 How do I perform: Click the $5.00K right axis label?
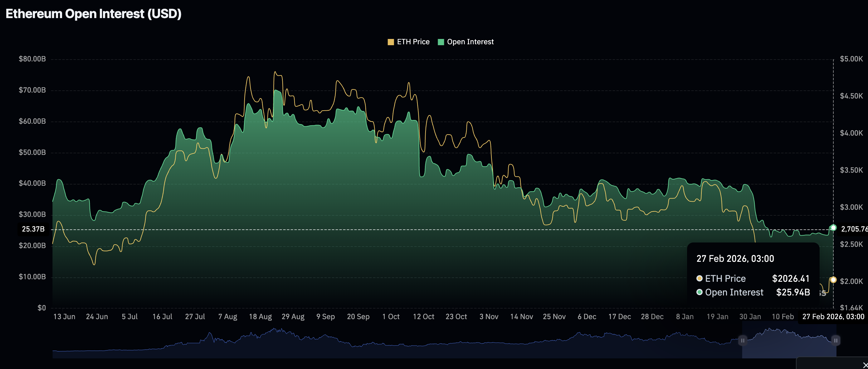point(851,59)
